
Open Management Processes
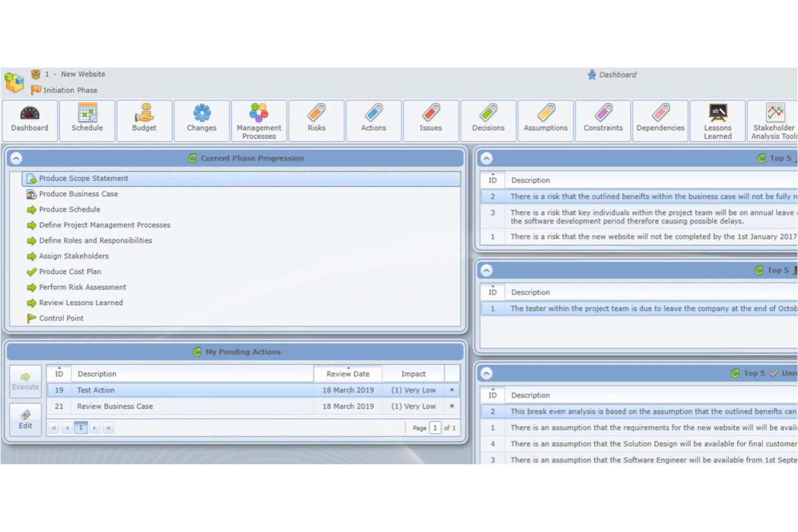[x=259, y=120]
